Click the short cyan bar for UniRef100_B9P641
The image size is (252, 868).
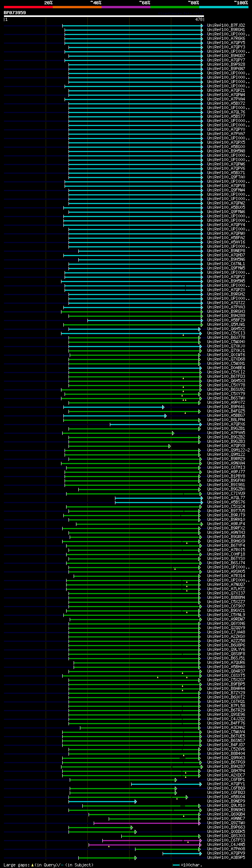(x=114, y=407)
